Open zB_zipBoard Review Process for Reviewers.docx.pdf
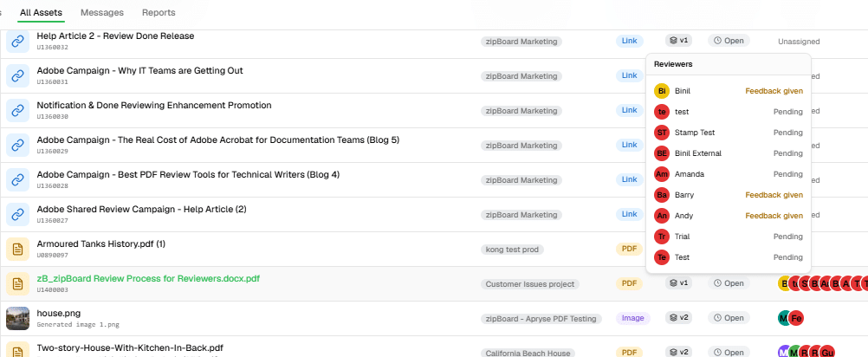The image size is (868, 357). click(x=148, y=278)
